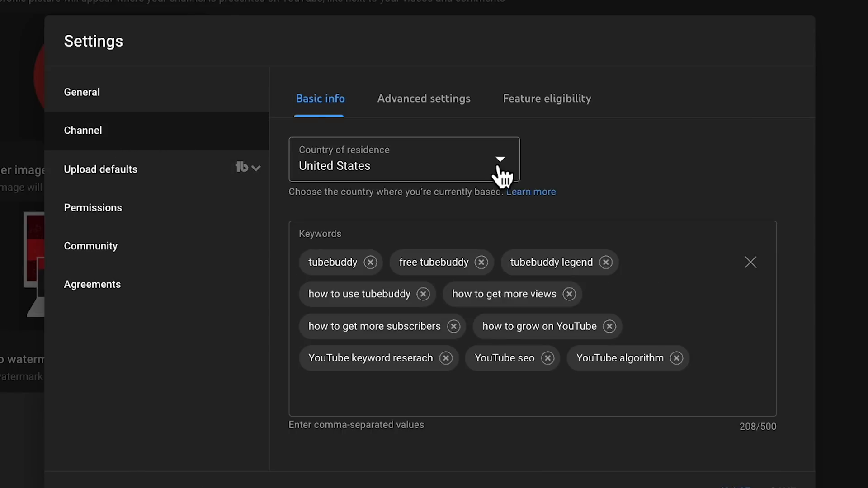Click the "Enter comma-separated values" hint
868x488 pixels.
point(356,425)
